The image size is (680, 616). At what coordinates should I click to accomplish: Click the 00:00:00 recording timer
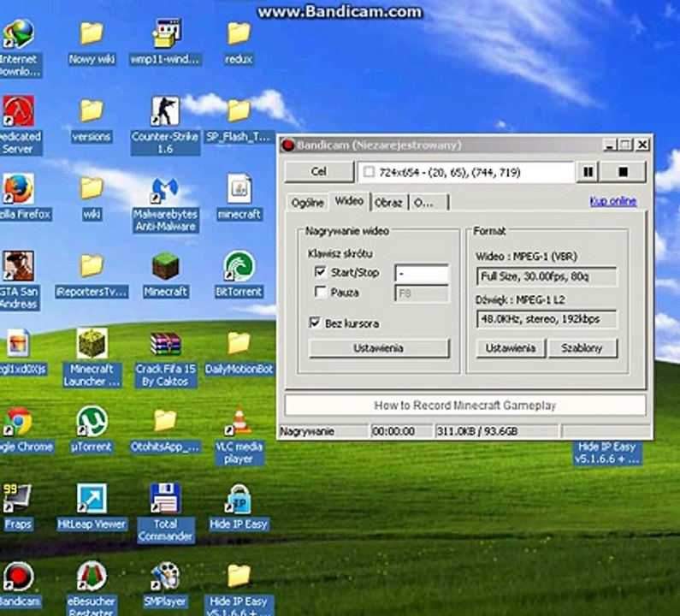coord(401,431)
